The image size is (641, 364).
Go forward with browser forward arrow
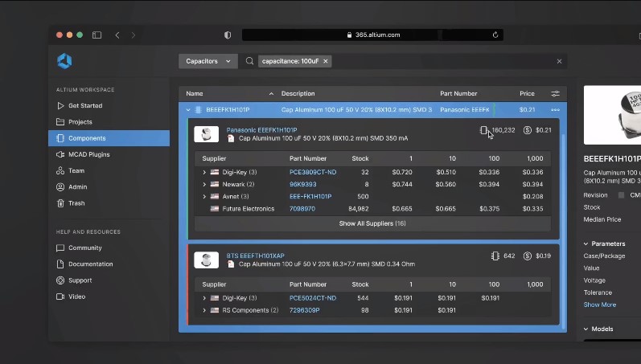tap(134, 35)
